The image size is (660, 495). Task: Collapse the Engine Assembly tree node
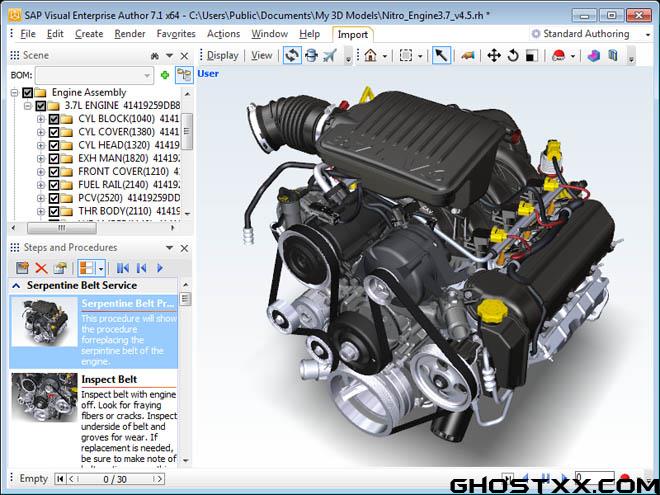click(x=14, y=92)
